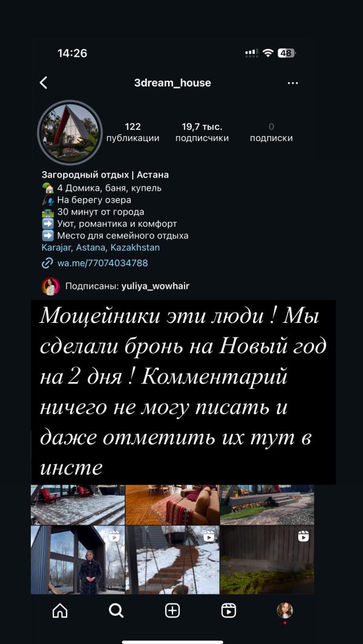
Task: Open the 0 подписки list
Action: [x=271, y=132]
